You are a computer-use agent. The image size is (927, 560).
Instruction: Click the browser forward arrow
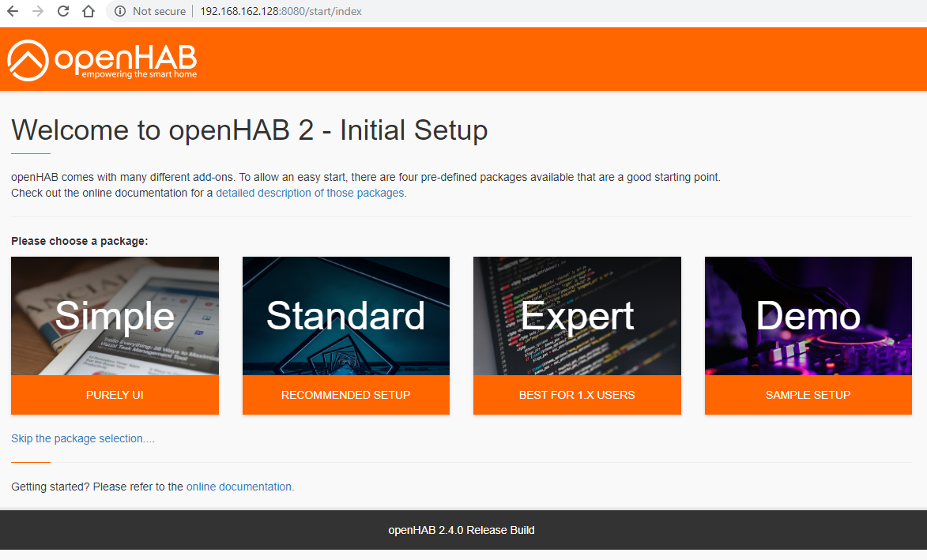tap(38, 11)
